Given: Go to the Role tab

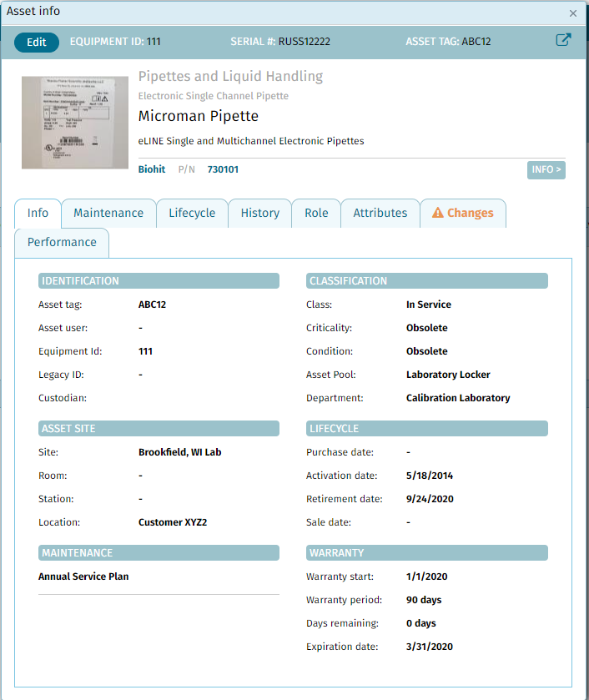Looking at the screenshot, I should click(316, 213).
